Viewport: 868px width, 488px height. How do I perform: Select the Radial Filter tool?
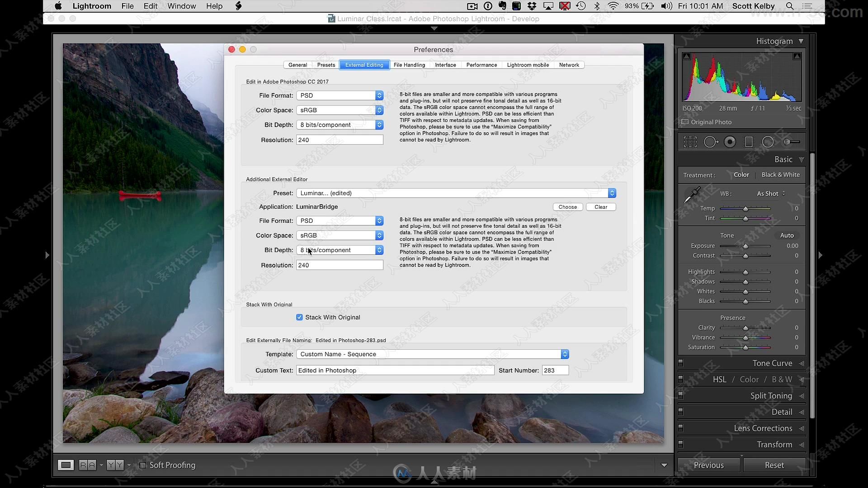pos(768,142)
